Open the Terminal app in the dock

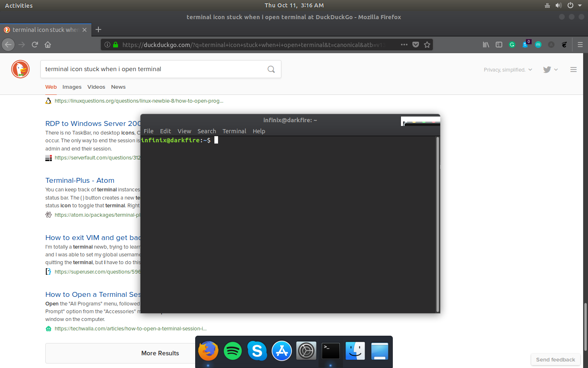[x=330, y=351]
